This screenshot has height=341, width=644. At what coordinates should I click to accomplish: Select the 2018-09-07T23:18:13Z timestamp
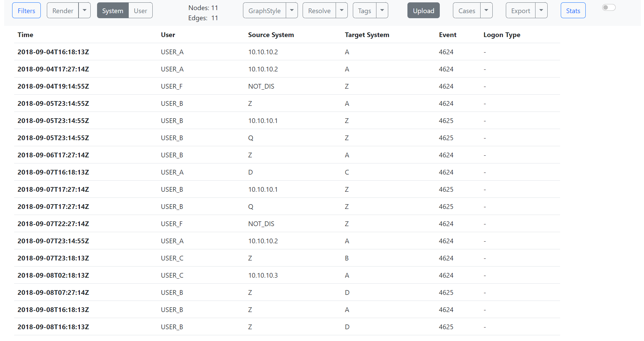[53, 258]
